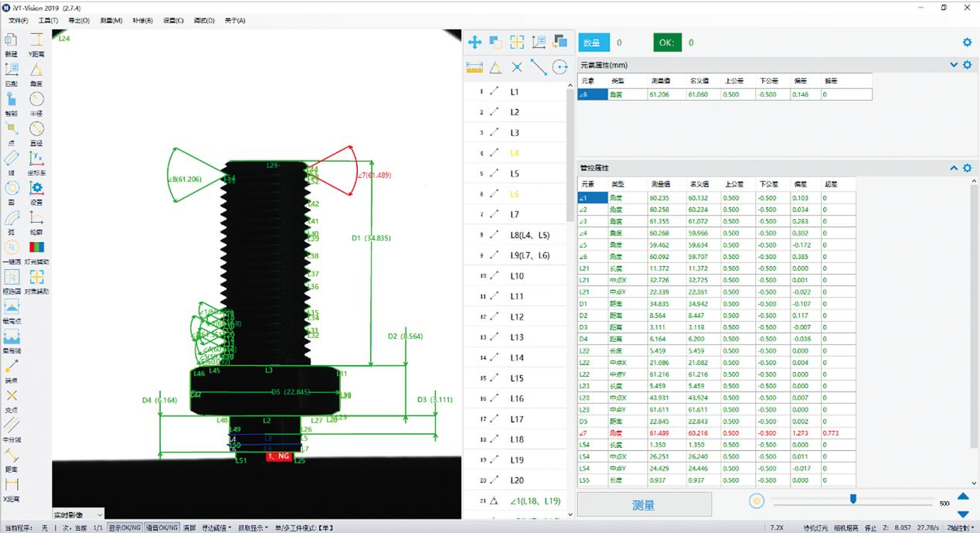Viewport: 980px width, 533px height.
Task: Click the 坐标系 coordinate system tool
Action: pos(36,161)
